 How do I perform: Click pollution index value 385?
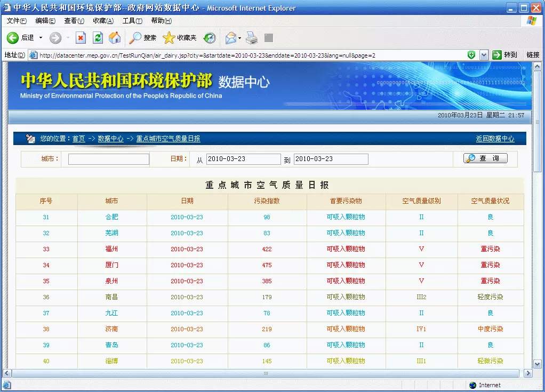point(267,281)
